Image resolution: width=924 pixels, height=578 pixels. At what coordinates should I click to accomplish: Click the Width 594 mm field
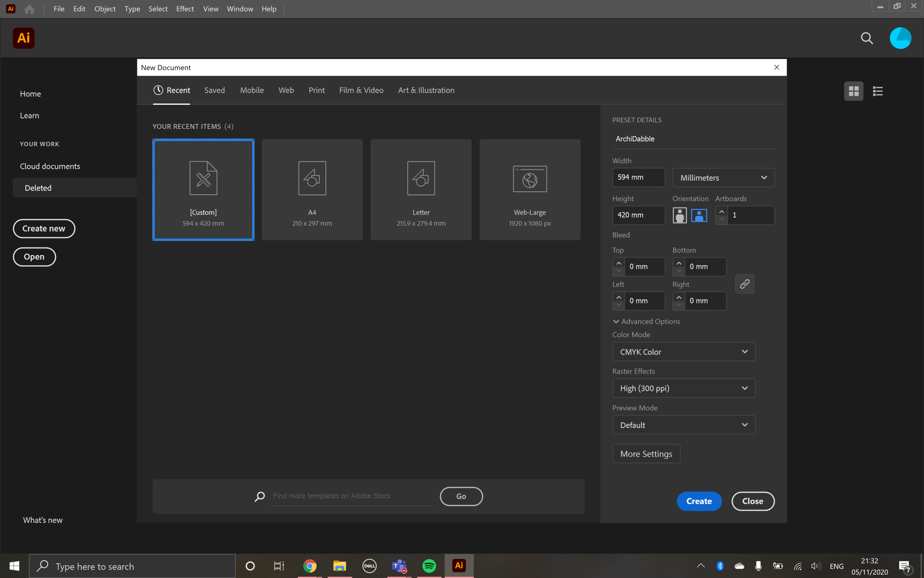[x=639, y=178]
